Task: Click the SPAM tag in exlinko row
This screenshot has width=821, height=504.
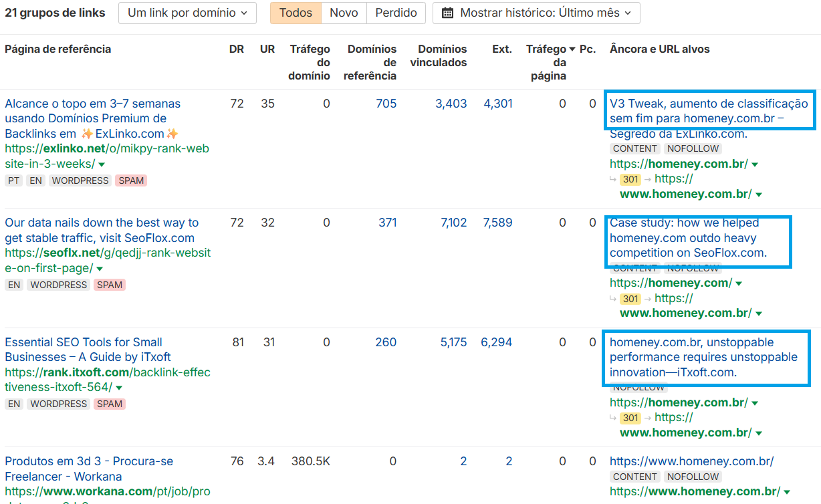Action: [131, 180]
